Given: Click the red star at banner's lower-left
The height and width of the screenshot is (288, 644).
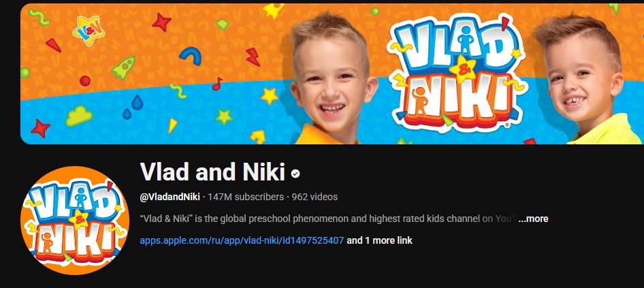Looking at the screenshot, I should (x=40, y=128).
